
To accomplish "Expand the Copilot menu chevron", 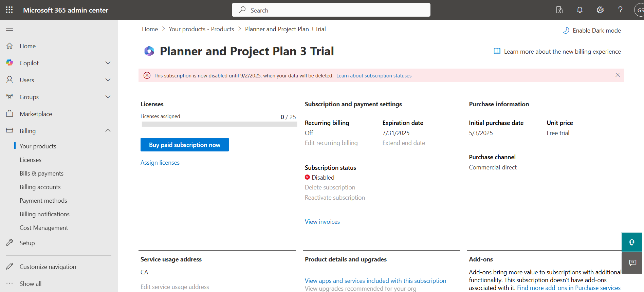I will pos(108,63).
